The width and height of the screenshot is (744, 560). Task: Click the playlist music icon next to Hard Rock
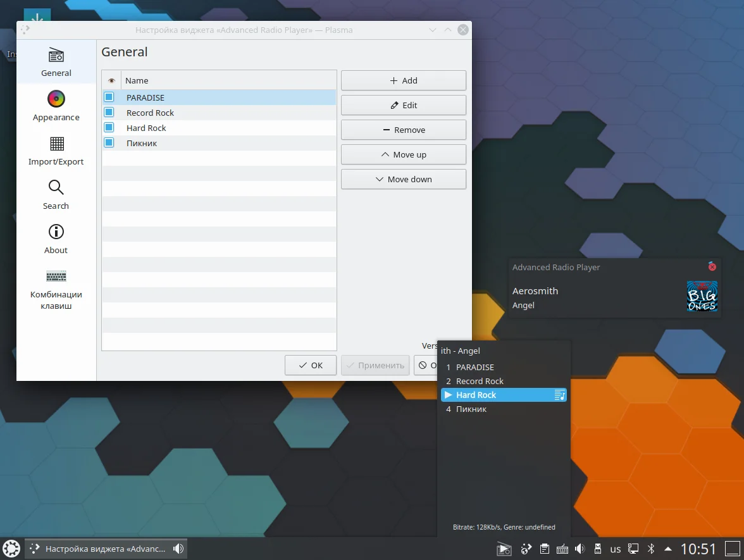click(x=559, y=394)
